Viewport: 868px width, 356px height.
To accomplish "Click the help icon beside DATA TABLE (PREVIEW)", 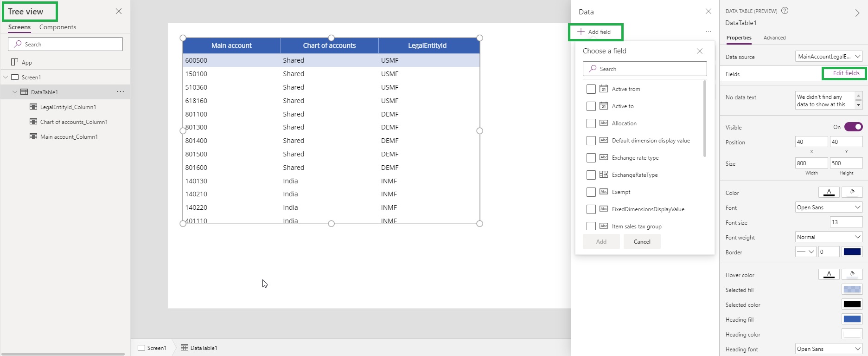I will (785, 11).
